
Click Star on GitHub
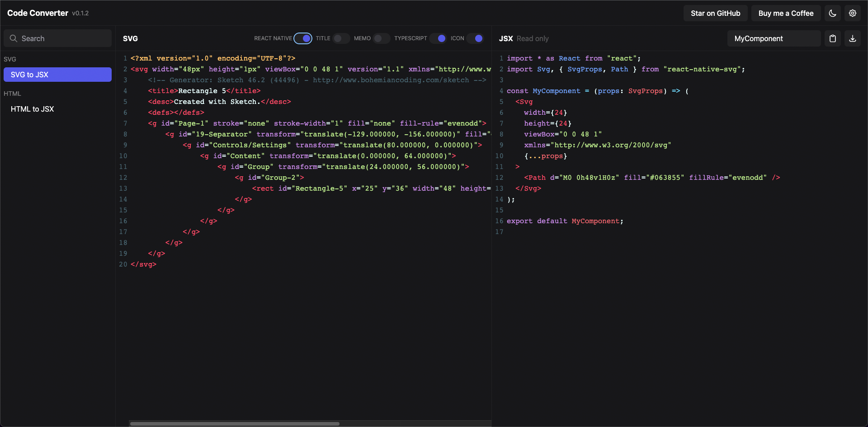(x=716, y=13)
